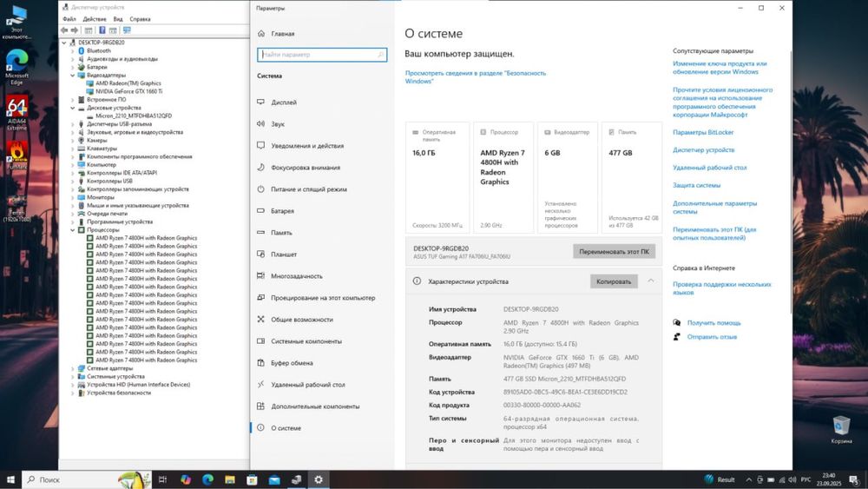This screenshot has height=489, width=868.
Task: Click the Sound speaker icon in Settings sidebar
Action: tap(260, 123)
